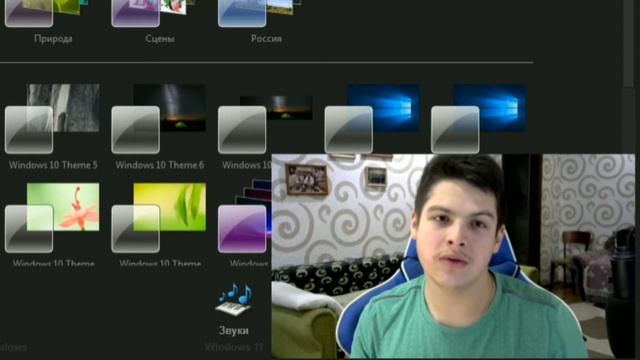Open the Звуки sound settings

(x=233, y=310)
